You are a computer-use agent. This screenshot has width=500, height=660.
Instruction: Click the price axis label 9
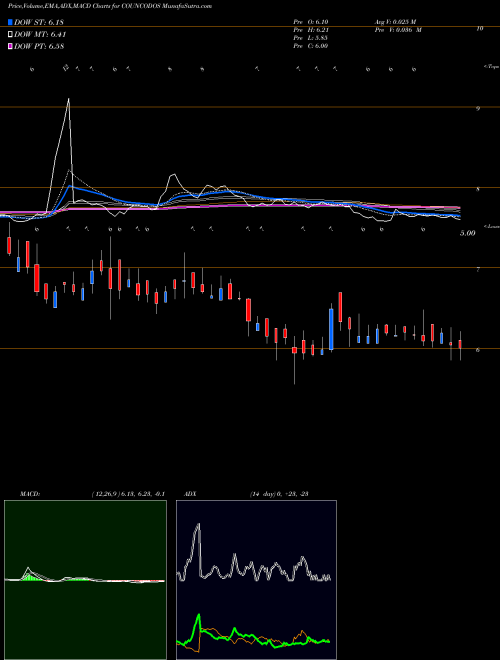(x=478, y=109)
